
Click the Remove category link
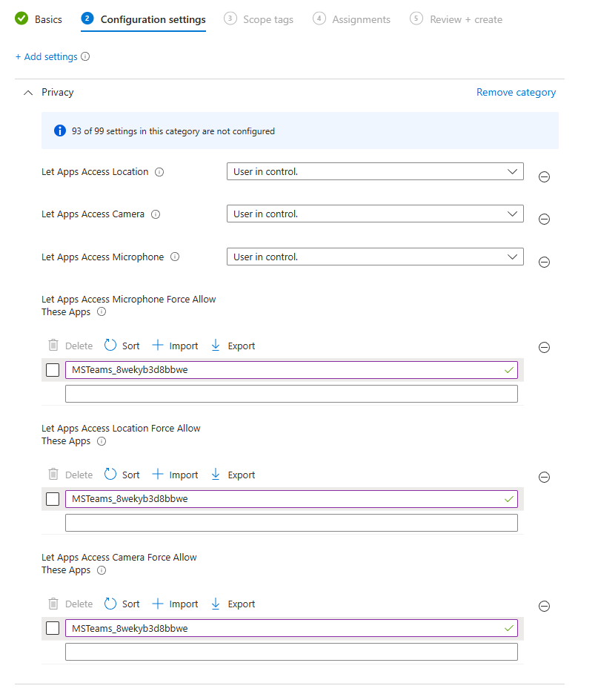tap(516, 93)
